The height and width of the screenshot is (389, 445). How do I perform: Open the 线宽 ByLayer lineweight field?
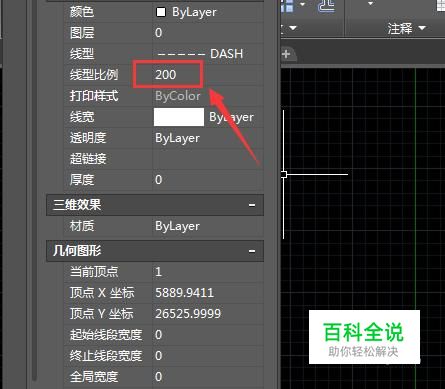pyautogui.click(x=208, y=117)
